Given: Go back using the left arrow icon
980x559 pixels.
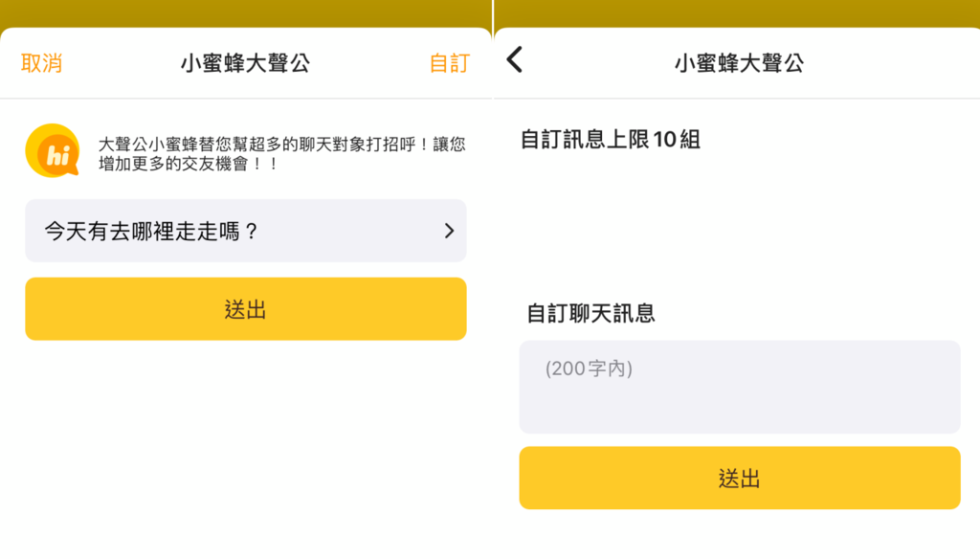Looking at the screenshot, I should pos(514,60).
